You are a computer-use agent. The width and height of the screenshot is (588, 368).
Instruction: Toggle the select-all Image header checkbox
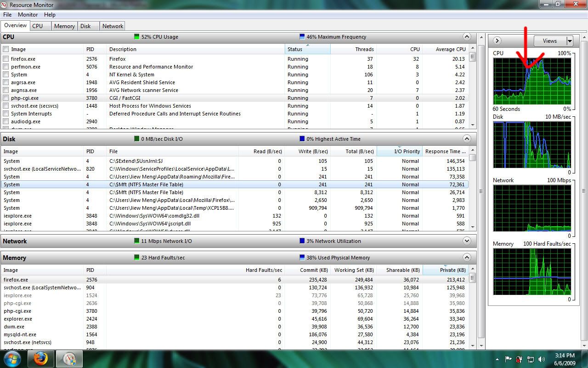coord(6,49)
